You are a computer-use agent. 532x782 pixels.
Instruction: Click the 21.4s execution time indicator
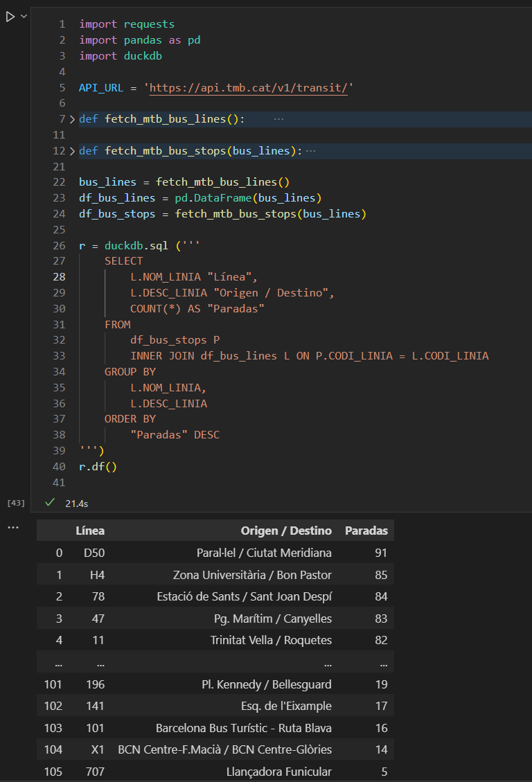pyautogui.click(x=75, y=503)
